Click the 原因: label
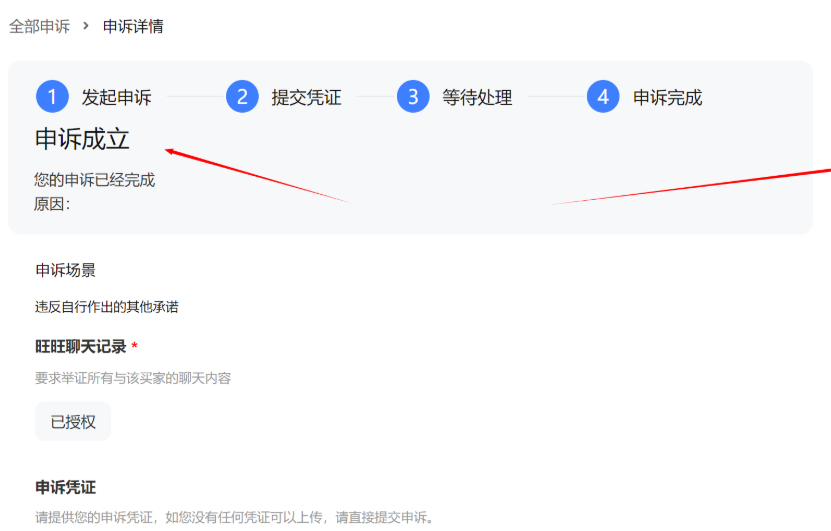831x531 pixels. click(x=52, y=203)
